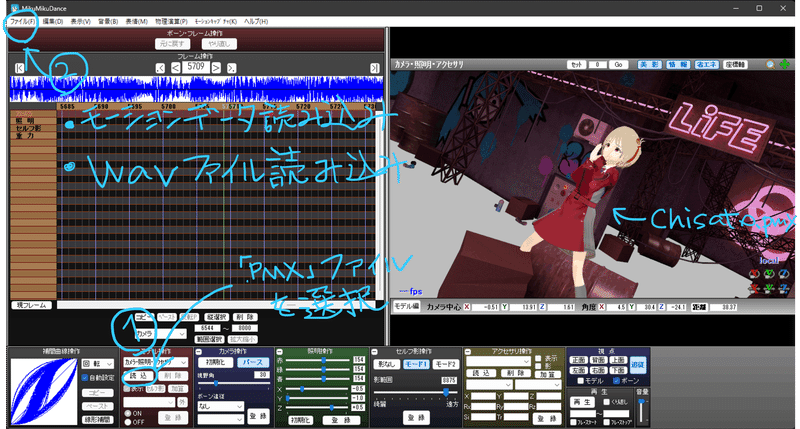This screenshot has width=800, height=429.
Task: Toggle the 自動設定 checkbox under interpolation
Action: (85, 378)
